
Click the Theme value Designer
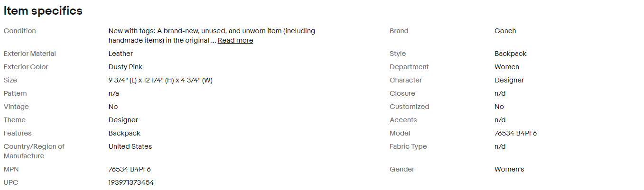coord(123,120)
